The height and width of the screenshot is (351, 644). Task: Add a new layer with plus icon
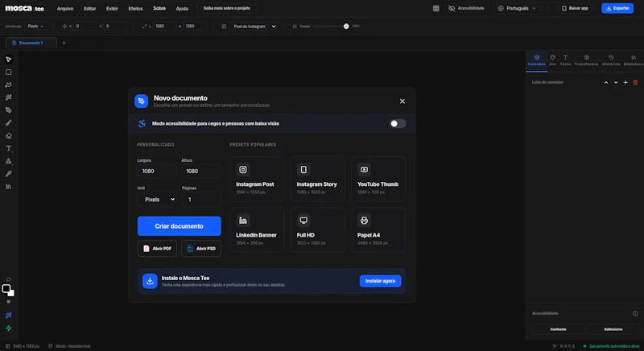pyautogui.click(x=625, y=82)
